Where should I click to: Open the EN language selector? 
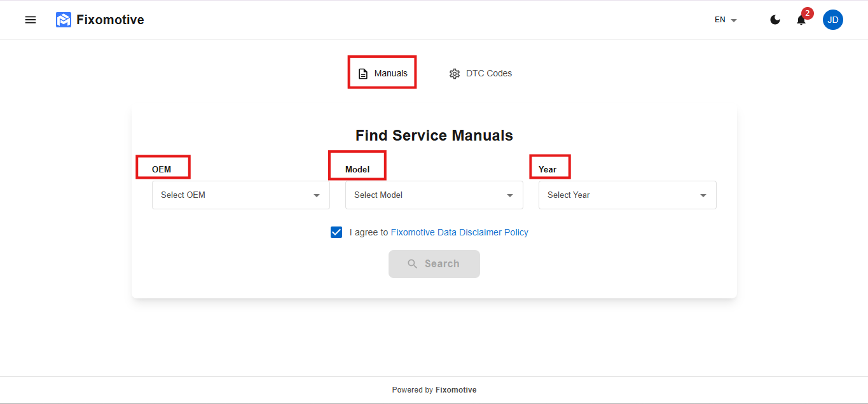point(726,20)
